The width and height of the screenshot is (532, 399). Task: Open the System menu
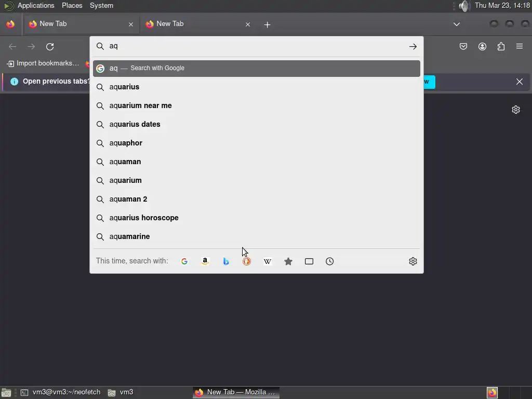101,6
